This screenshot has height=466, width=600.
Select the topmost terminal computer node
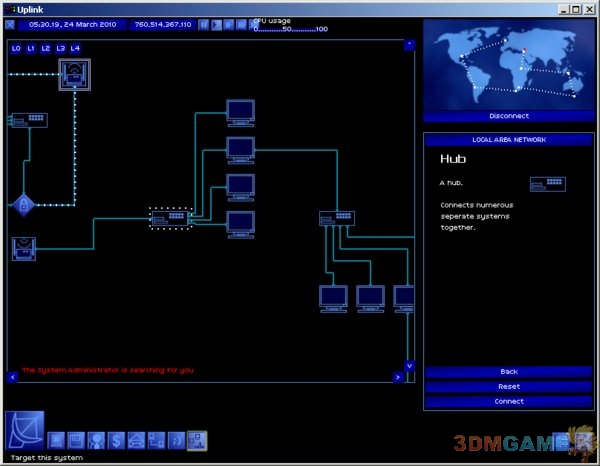point(240,112)
